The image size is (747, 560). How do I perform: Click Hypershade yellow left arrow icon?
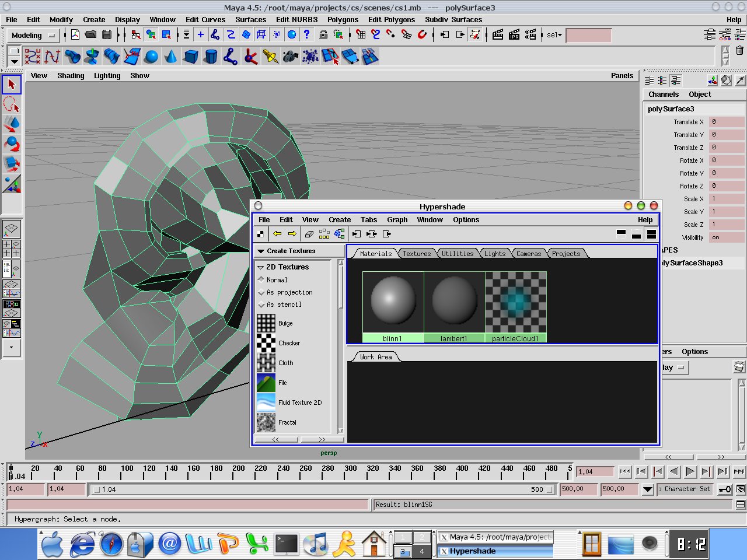click(277, 234)
